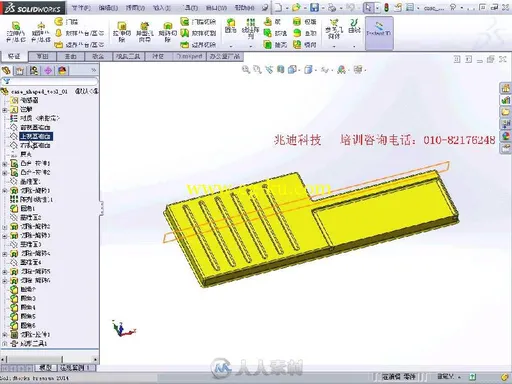Open the dropdown arrow under Reference Geometry
The image size is (512, 384).
tap(334, 46)
